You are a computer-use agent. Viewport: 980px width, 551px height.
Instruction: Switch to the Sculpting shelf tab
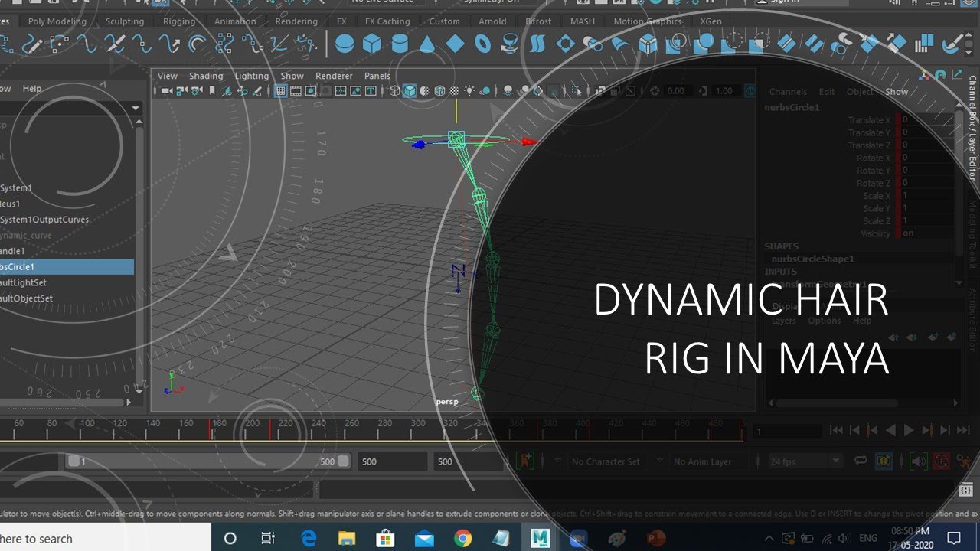click(125, 21)
